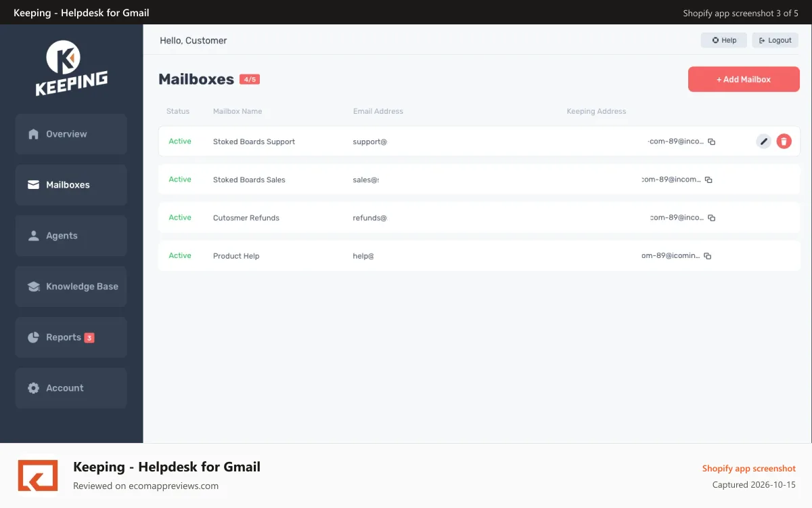
Task: Click the Account gear icon
Action: pos(33,388)
